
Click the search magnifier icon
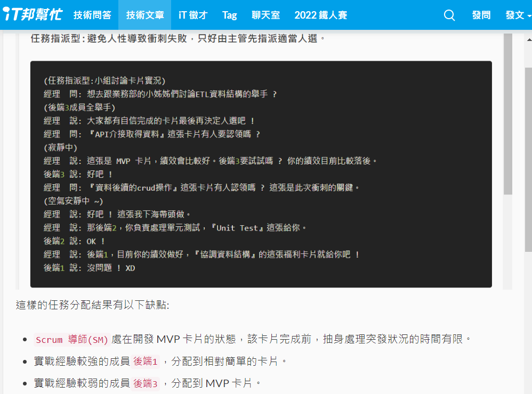tap(449, 15)
